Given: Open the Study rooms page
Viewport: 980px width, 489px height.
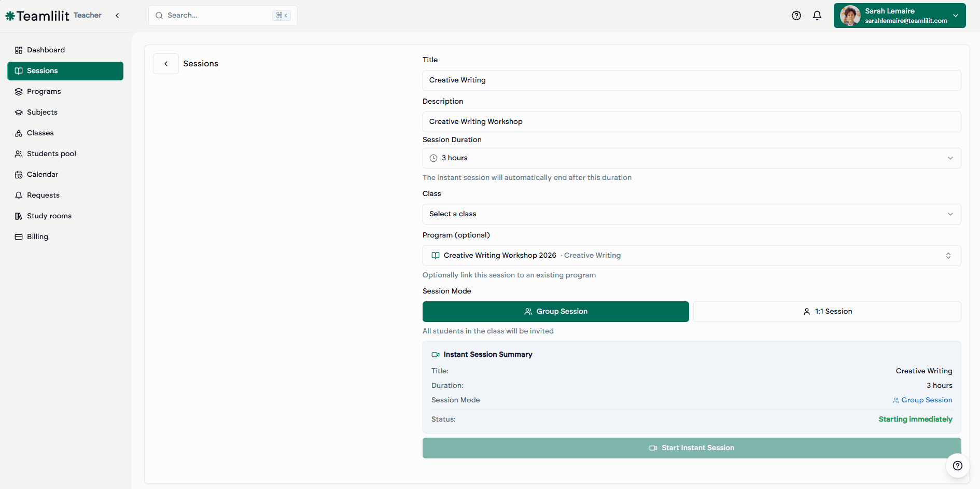Looking at the screenshot, I should [49, 216].
